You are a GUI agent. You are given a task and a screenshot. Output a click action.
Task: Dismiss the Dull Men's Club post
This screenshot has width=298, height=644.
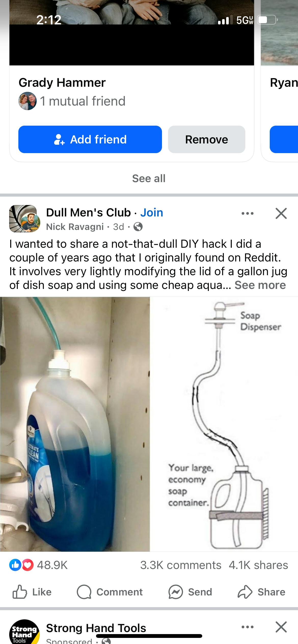click(281, 213)
